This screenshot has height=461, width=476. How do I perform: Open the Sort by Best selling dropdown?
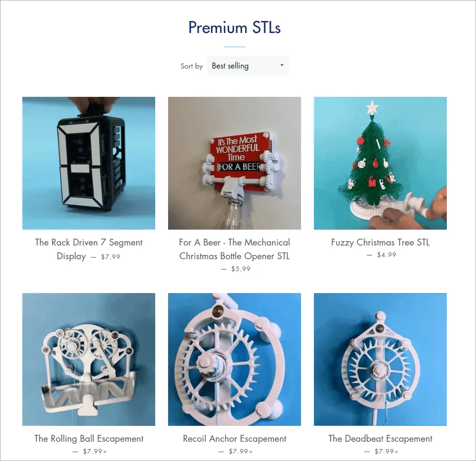[x=248, y=66]
